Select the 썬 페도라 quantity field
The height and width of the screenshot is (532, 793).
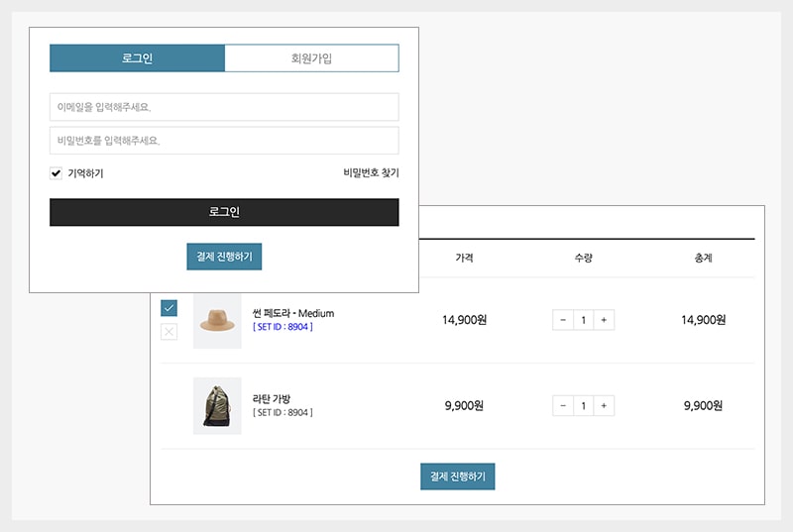[x=584, y=320]
